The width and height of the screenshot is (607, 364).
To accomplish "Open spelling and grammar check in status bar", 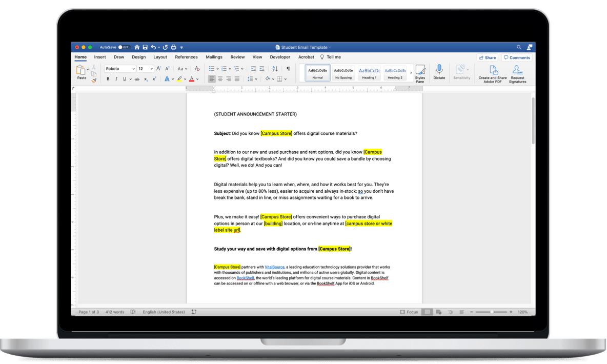I will coord(133,312).
